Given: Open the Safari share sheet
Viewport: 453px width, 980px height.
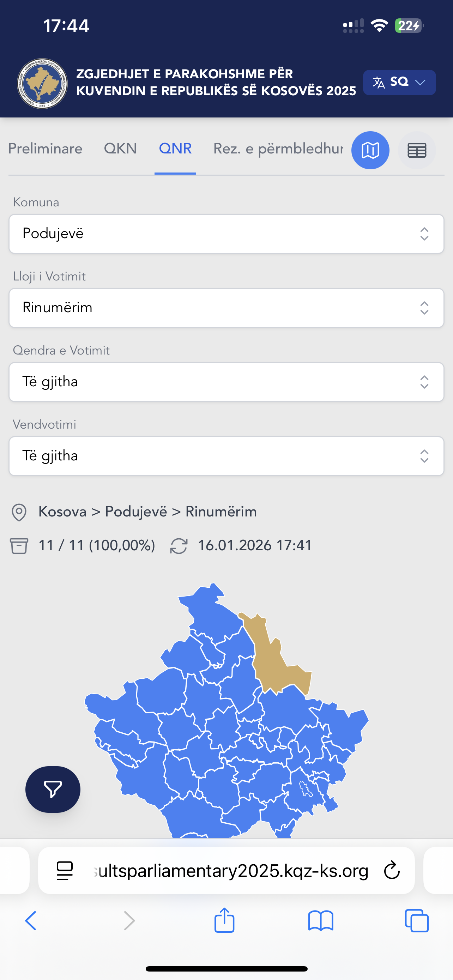Looking at the screenshot, I should point(224,921).
